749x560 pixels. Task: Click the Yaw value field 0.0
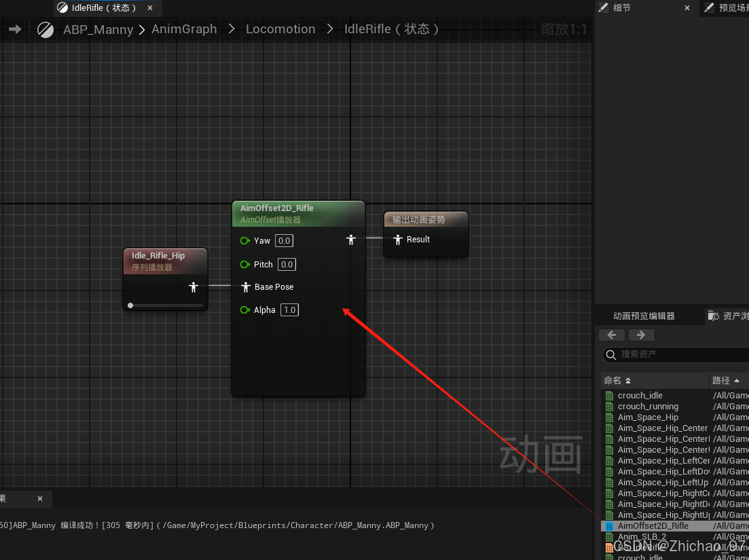tap(285, 240)
